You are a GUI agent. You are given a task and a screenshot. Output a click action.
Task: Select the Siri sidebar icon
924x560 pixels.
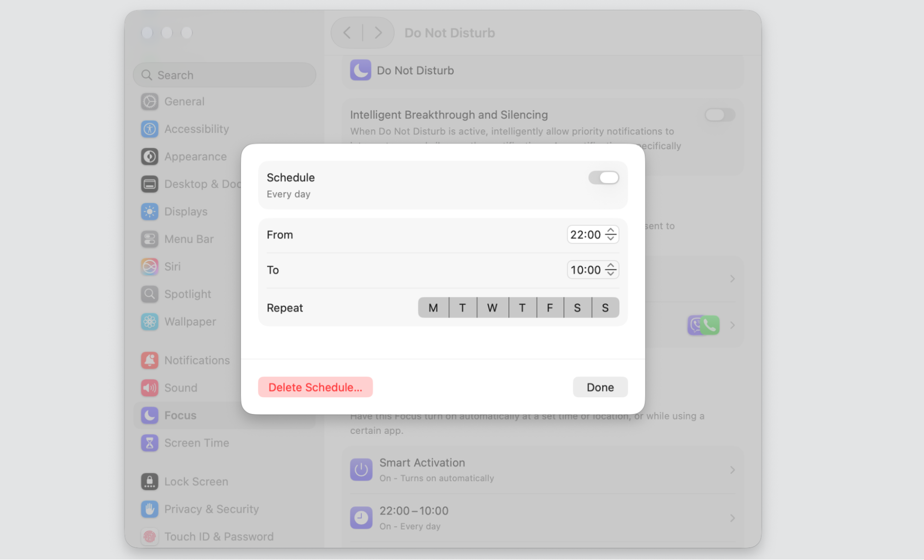click(x=149, y=267)
